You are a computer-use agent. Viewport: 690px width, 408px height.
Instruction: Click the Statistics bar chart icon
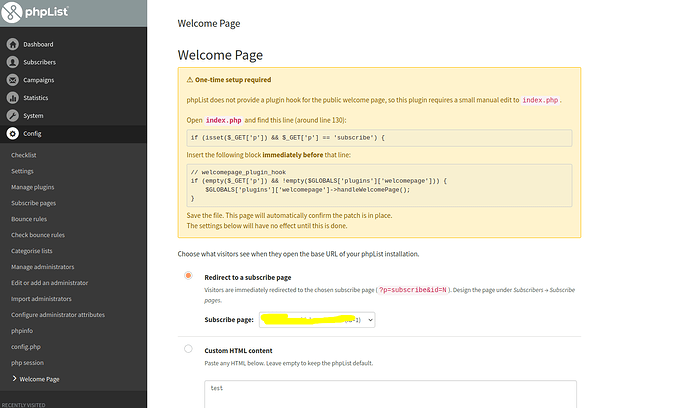(x=13, y=98)
